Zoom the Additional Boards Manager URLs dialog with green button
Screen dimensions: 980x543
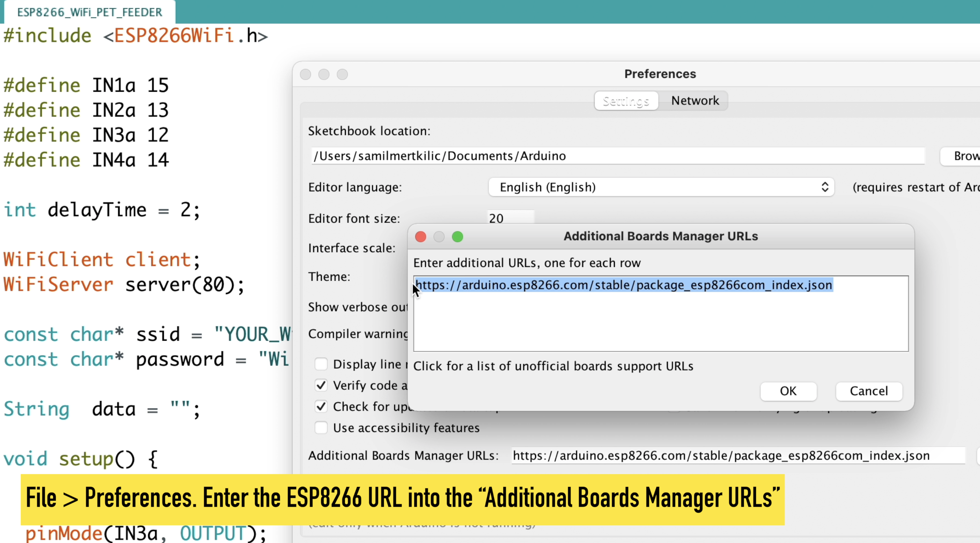click(457, 236)
